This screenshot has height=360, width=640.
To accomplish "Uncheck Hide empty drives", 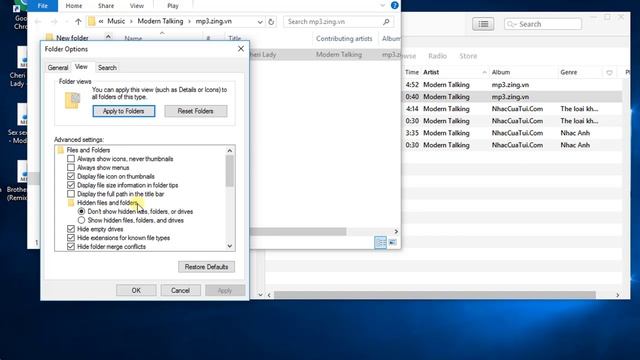I will [x=71, y=229].
